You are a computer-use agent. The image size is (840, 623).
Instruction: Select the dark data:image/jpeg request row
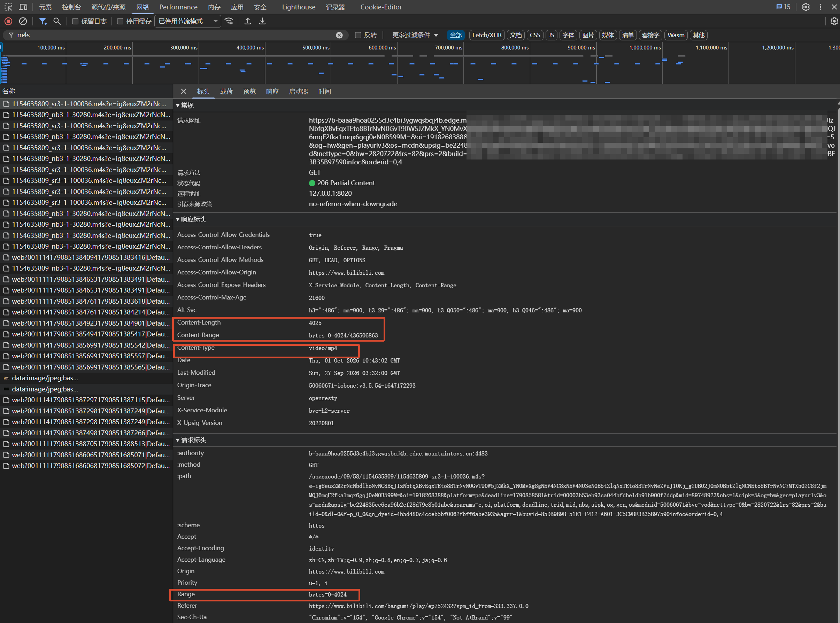(x=86, y=389)
